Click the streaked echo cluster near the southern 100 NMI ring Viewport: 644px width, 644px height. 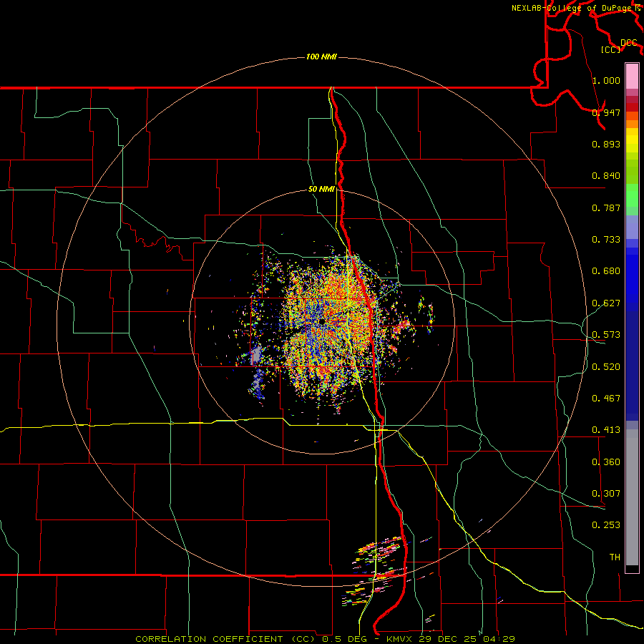(x=376, y=571)
